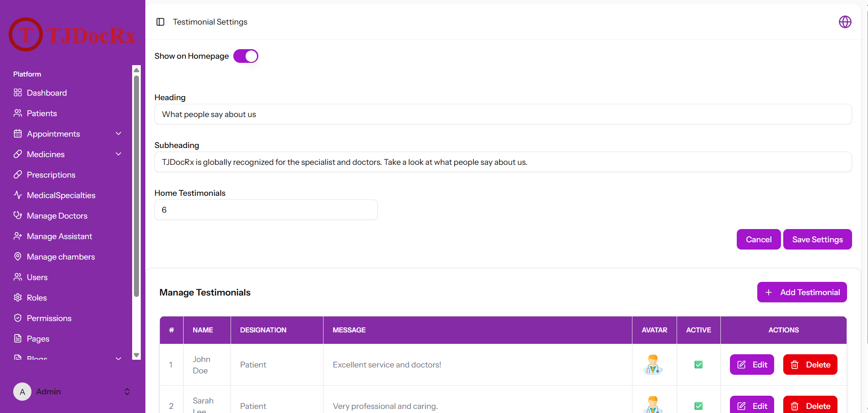Go to Manage Doctors stethoscope item
Image resolution: width=868 pixels, height=413 pixels.
click(68, 216)
